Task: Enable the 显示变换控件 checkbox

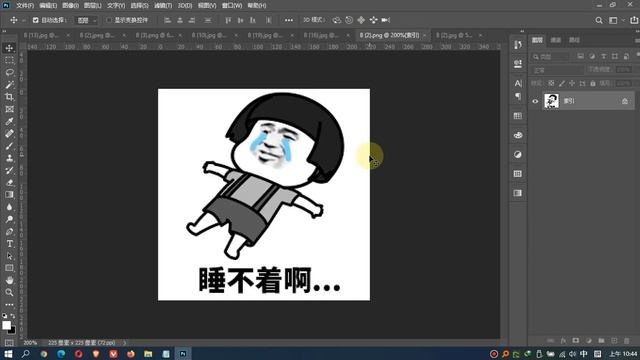Action: (x=109, y=20)
